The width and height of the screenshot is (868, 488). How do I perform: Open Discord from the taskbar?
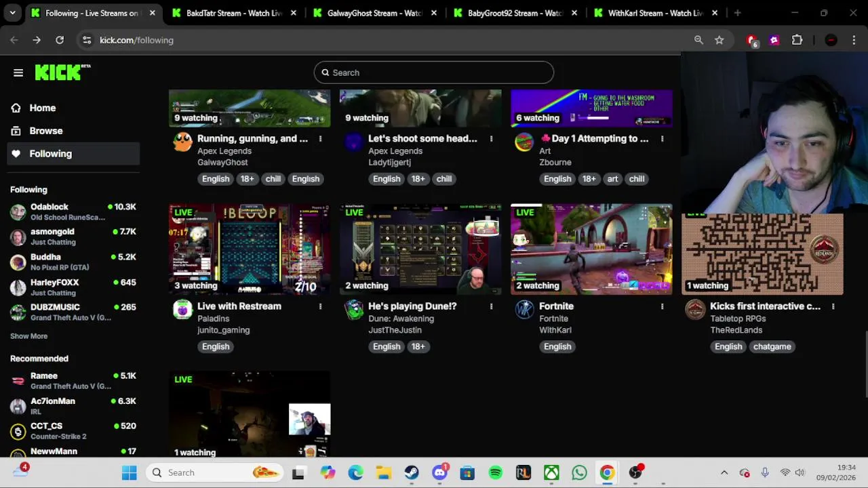click(440, 472)
